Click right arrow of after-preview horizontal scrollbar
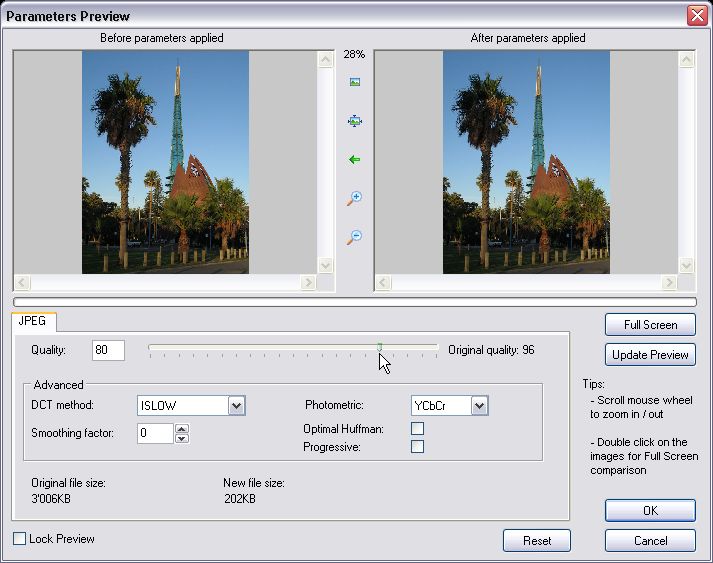 [669, 282]
